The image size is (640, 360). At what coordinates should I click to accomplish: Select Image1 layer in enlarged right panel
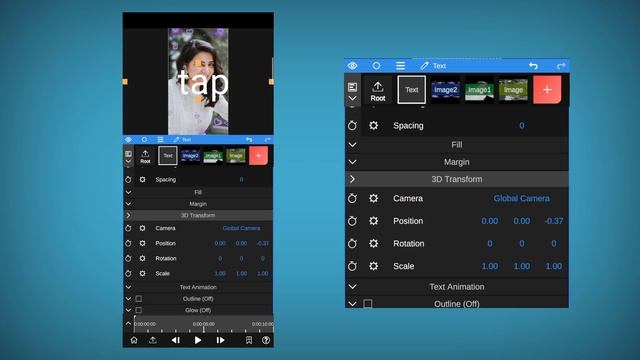[x=480, y=89]
